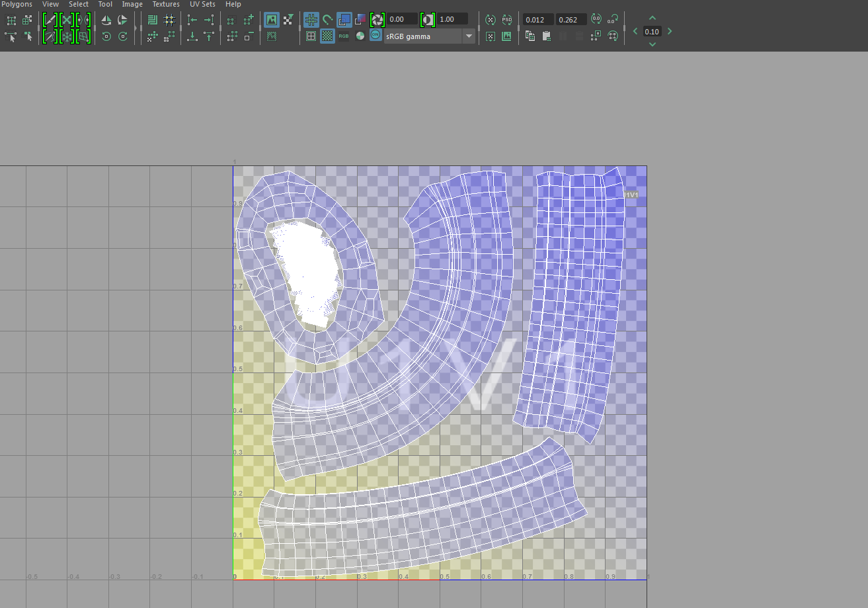The height and width of the screenshot is (608, 868).
Task: Nudge UVs left with the left arrow
Action: (635, 31)
